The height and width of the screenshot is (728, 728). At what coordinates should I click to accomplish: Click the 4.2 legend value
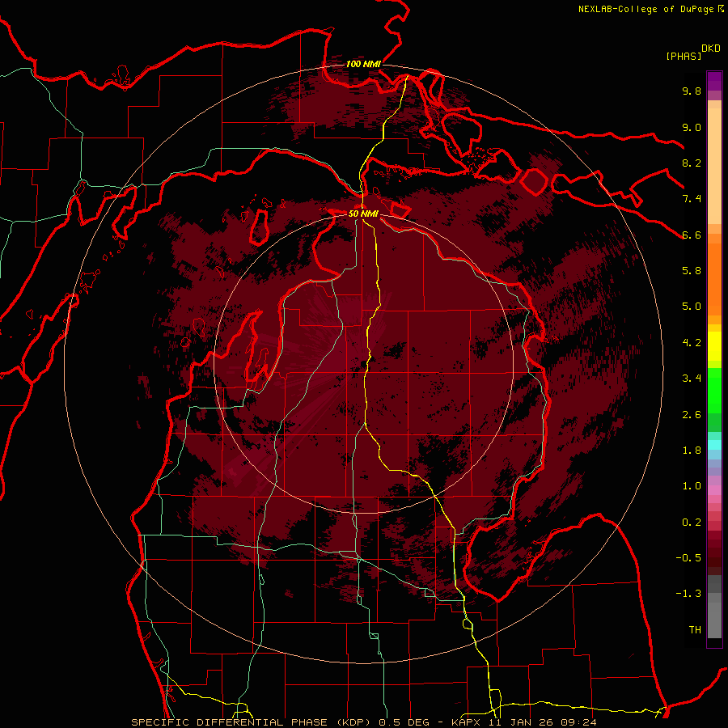[692, 343]
